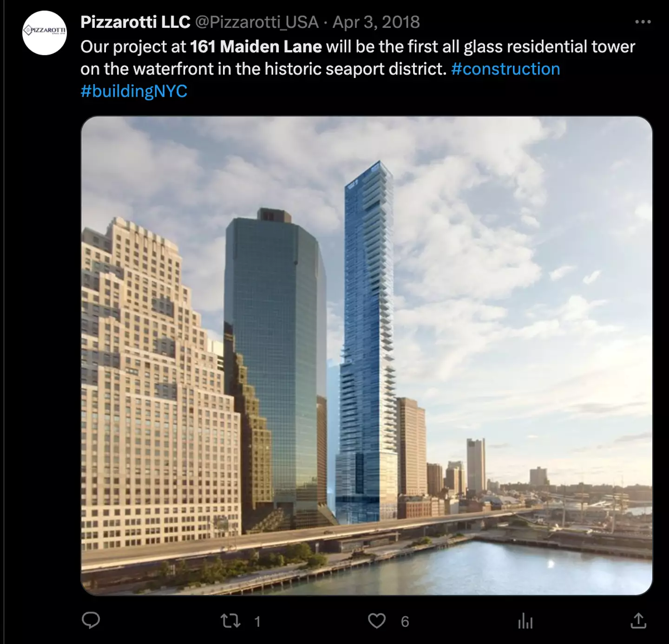
Task: Like the tweet with the heart icon
Action: [x=377, y=621]
